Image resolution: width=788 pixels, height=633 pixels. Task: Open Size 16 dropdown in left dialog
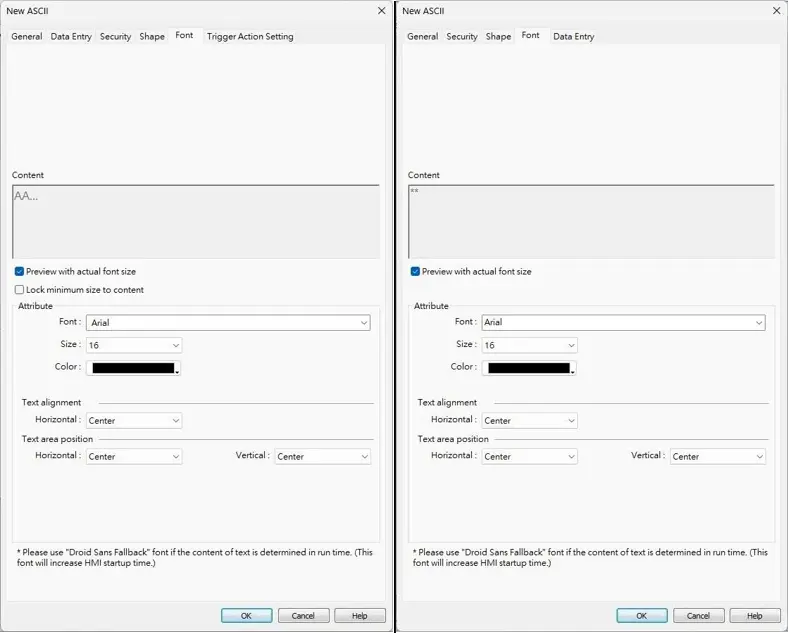(134, 345)
